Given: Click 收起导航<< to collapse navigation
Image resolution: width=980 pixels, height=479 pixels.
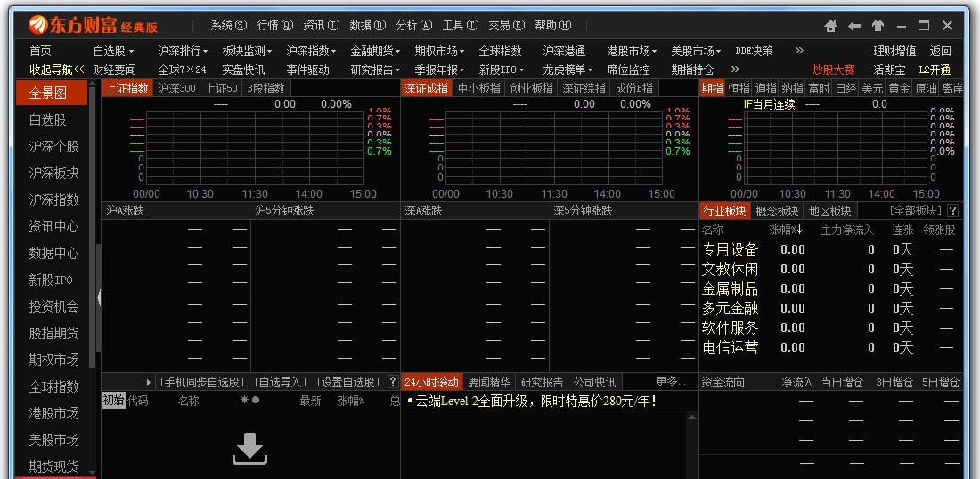Looking at the screenshot, I should [58, 69].
